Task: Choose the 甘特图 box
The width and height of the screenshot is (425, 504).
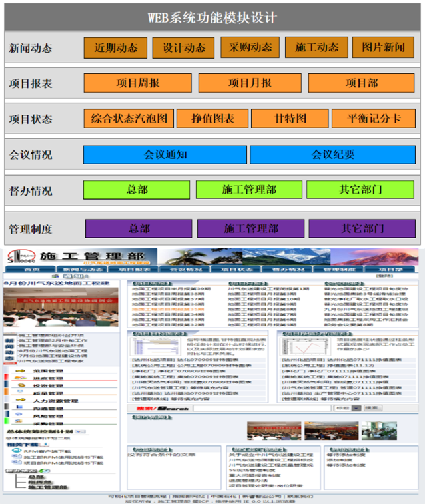Action: pyautogui.click(x=290, y=119)
